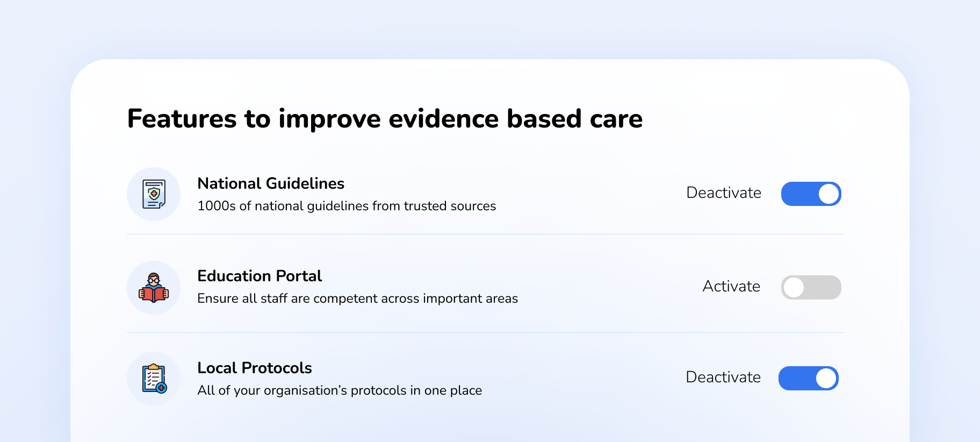
Task: Choose the Local Protocols title
Action: tap(255, 368)
